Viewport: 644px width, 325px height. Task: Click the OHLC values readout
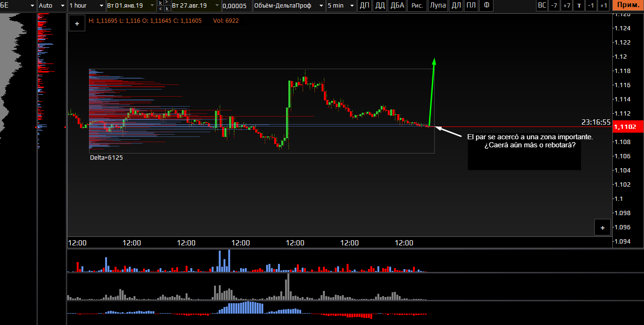[x=145, y=21]
